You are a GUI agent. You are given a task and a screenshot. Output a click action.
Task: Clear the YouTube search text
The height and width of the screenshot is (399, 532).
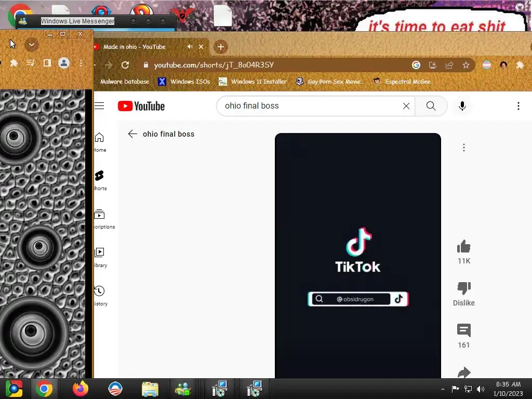pos(406,106)
